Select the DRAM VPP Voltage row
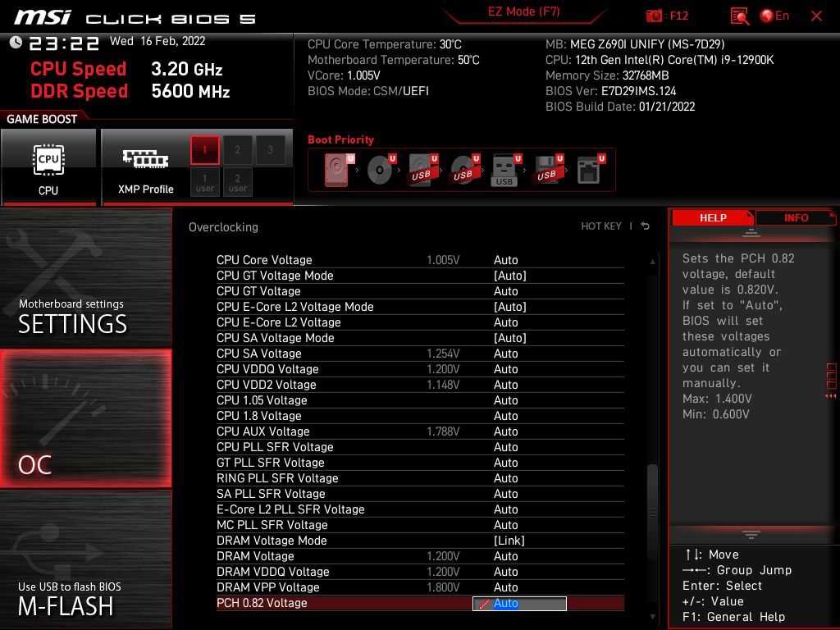Image resolution: width=840 pixels, height=630 pixels. 420,587
